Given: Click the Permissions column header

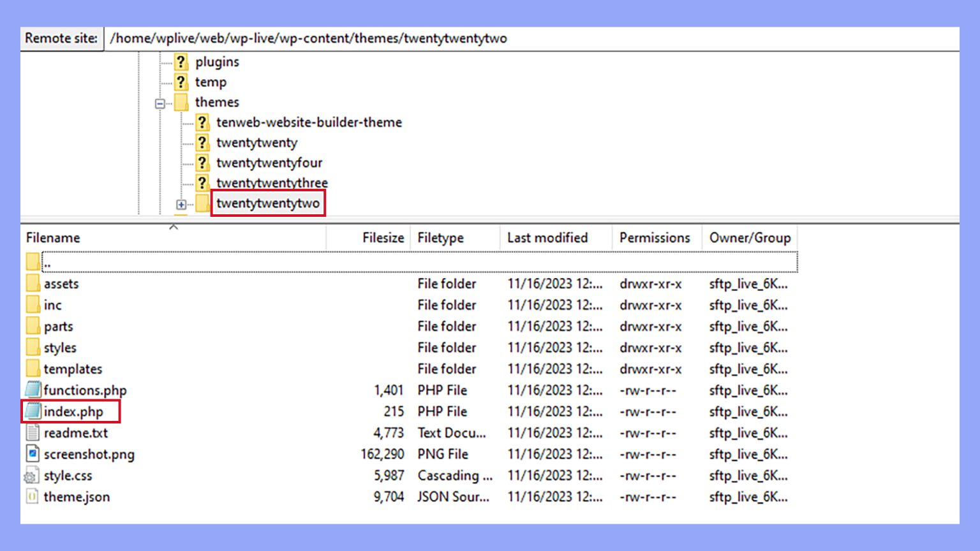Looking at the screenshot, I should pyautogui.click(x=655, y=238).
